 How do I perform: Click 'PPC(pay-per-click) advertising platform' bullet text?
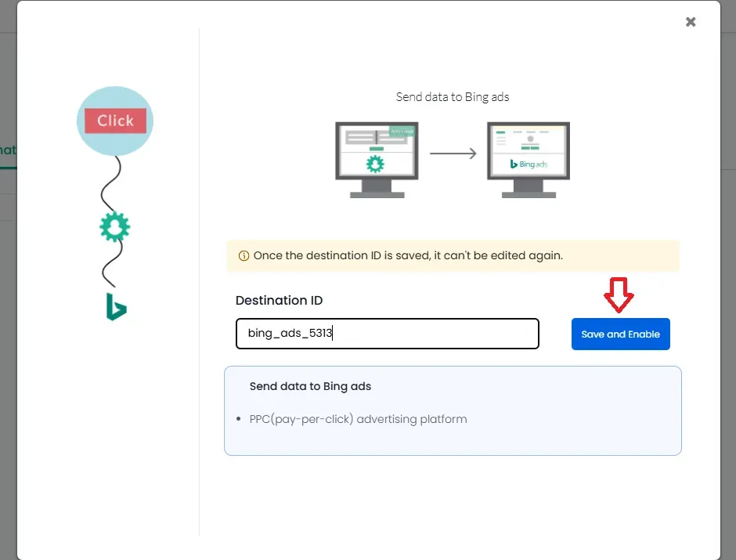[x=358, y=419]
